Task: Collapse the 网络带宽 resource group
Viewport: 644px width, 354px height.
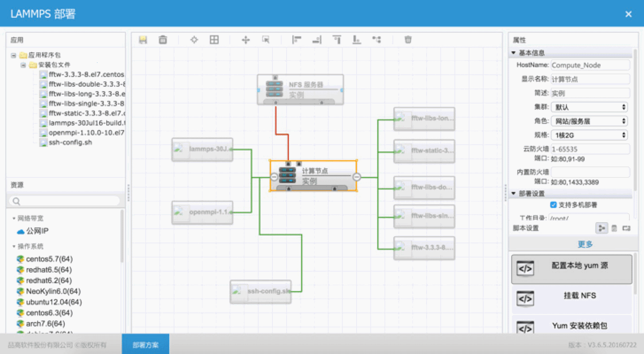Action: [14, 219]
